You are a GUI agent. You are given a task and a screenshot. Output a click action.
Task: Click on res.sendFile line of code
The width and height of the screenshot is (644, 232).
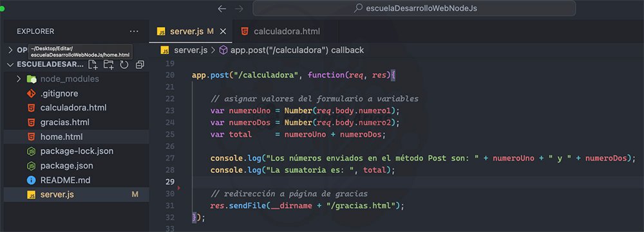tap(307, 206)
